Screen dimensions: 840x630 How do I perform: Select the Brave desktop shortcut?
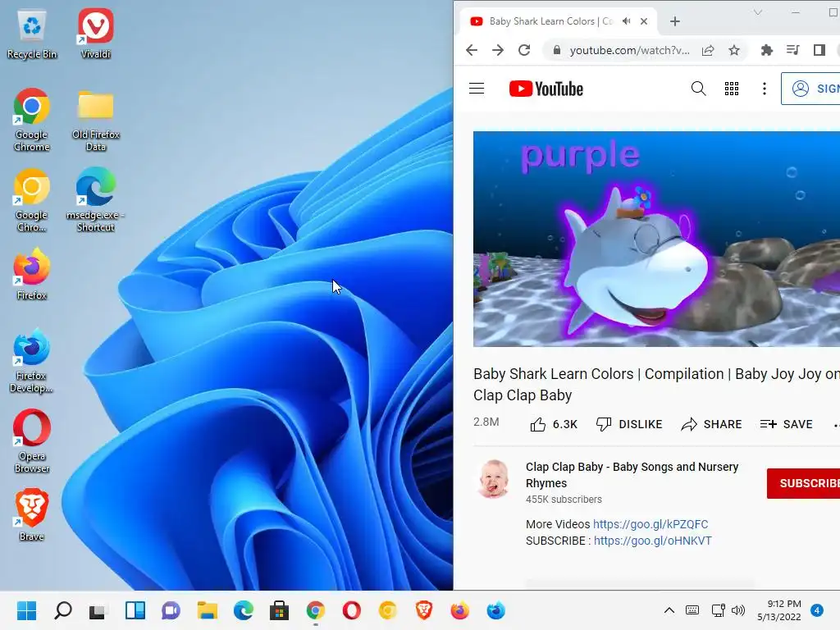32,515
